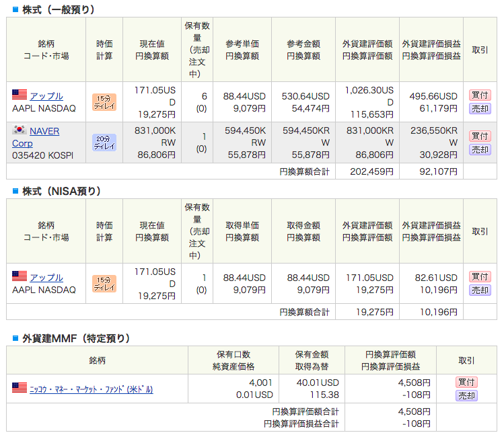
Task: Click quantity '6 (0)' in Apple row
Action: click(x=197, y=102)
